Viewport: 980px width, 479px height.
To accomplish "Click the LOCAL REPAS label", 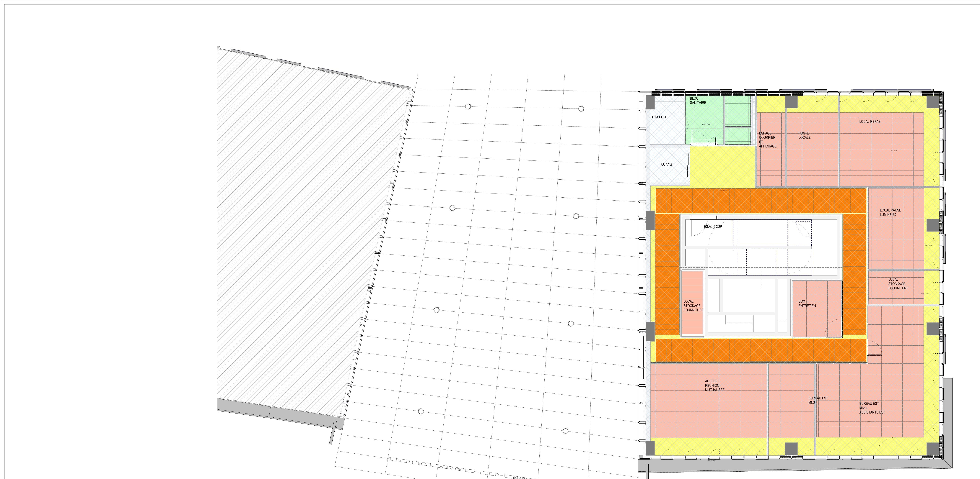I will pyautogui.click(x=870, y=122).
